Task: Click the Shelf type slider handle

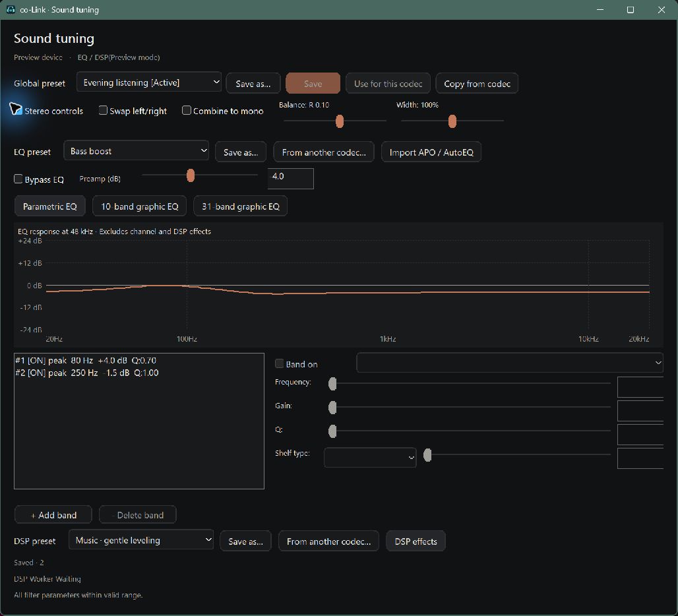Action: point(427,455)
